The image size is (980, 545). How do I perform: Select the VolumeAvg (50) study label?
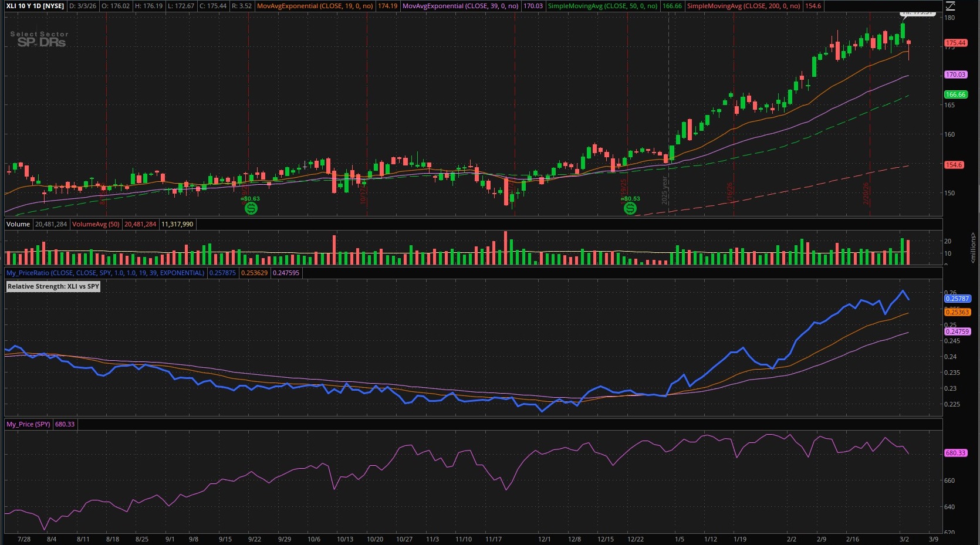[96, 224]
